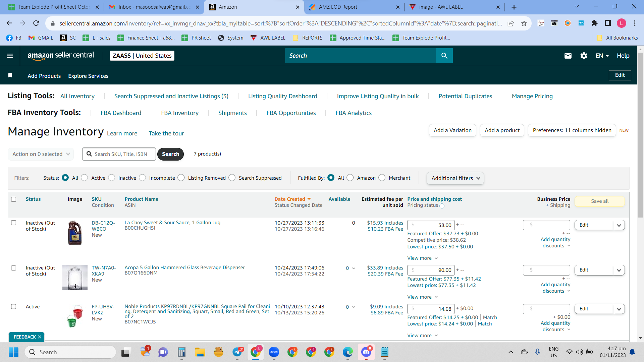Open Add Products menu item

tap(44, 76)
